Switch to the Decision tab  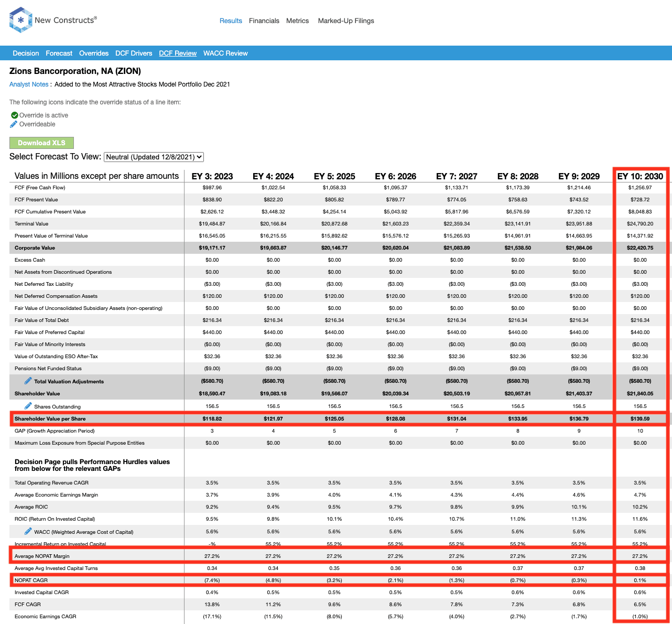click(26, 53)
